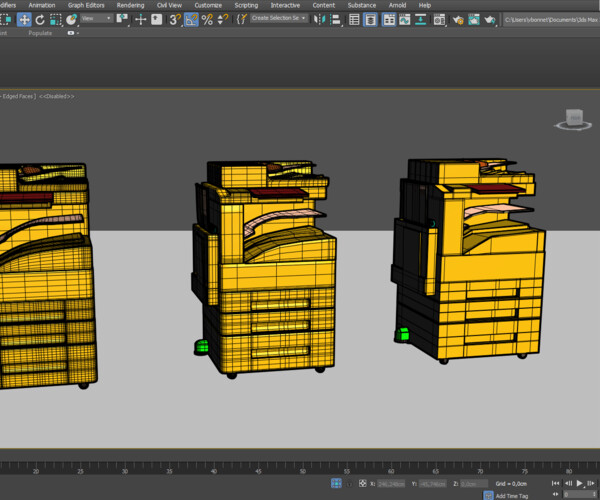Toggle the 3D Snaps icon
600x500 pixels.
(174, 20)
